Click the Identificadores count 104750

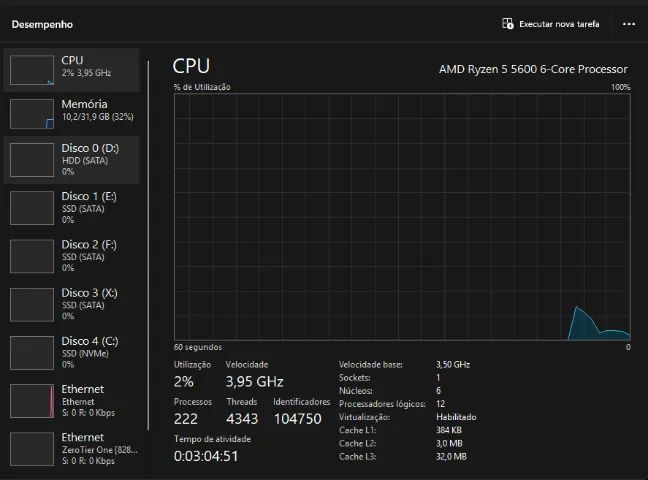point(298,419)
